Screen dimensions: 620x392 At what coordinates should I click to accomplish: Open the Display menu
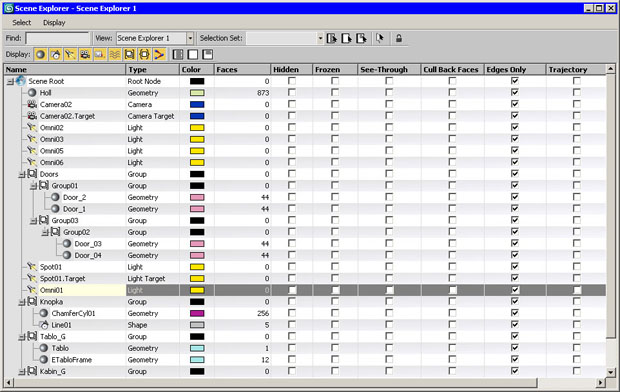coord(54,23)
